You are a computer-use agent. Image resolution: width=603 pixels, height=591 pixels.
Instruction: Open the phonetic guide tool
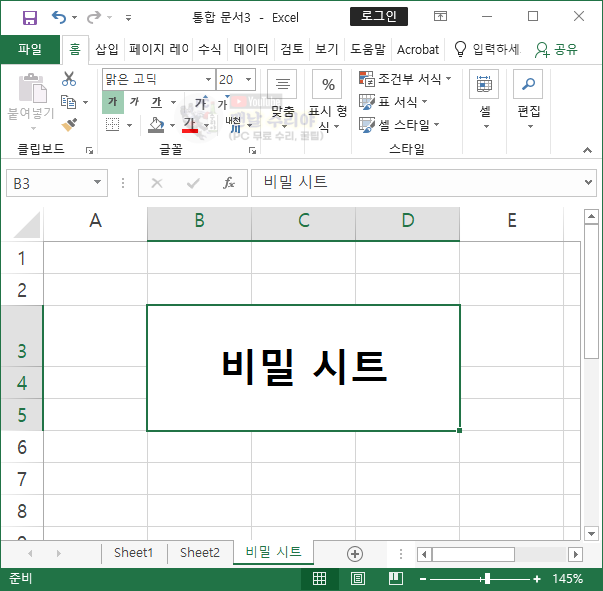coord(233,125)
